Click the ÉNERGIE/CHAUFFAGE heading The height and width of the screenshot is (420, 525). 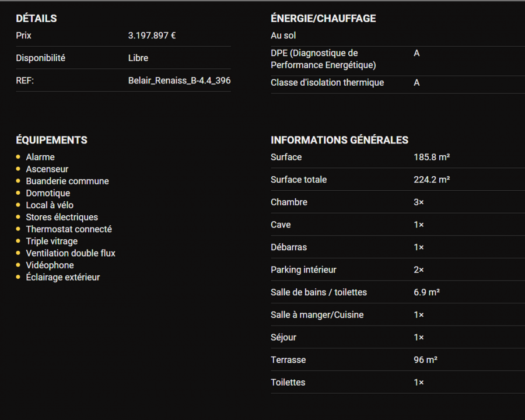coord(323,19)
